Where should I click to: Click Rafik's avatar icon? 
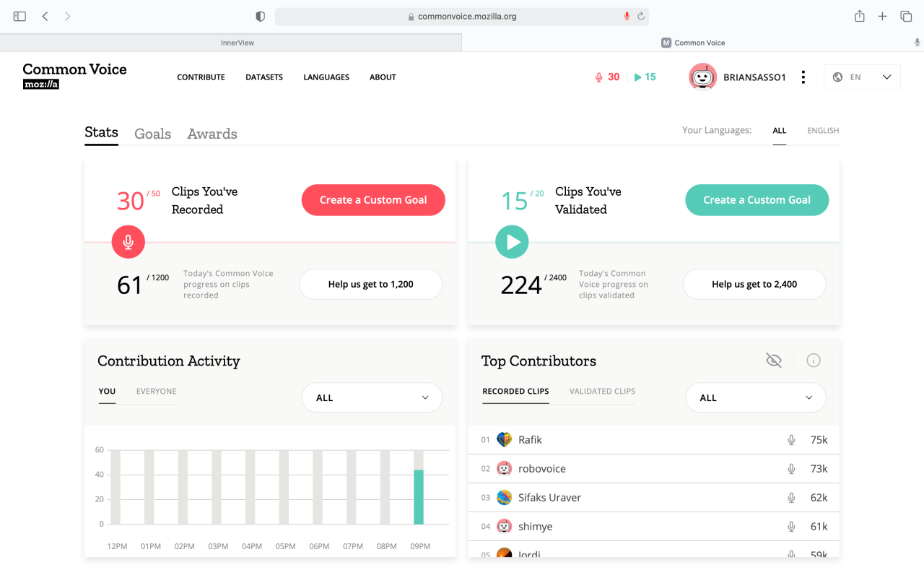pyautogui.click(x=505, y=439)
